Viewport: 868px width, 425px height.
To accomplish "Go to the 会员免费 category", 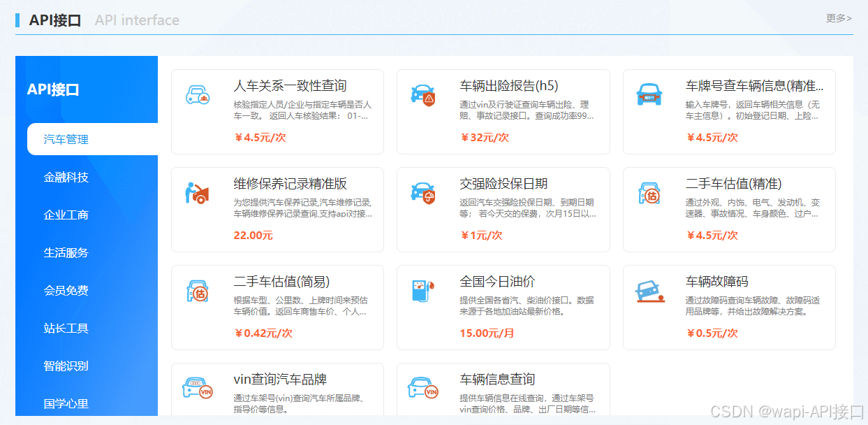I will [x=66, y=290].
